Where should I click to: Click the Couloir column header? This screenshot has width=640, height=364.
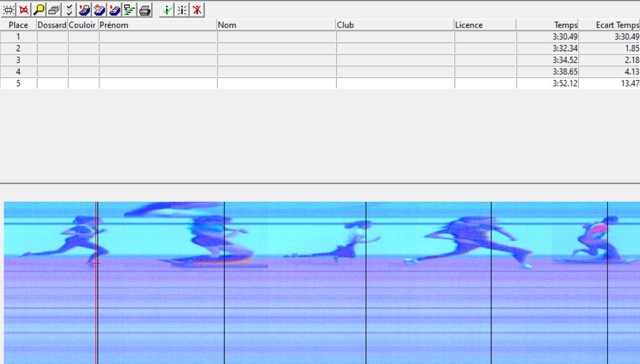pos(83,25)
